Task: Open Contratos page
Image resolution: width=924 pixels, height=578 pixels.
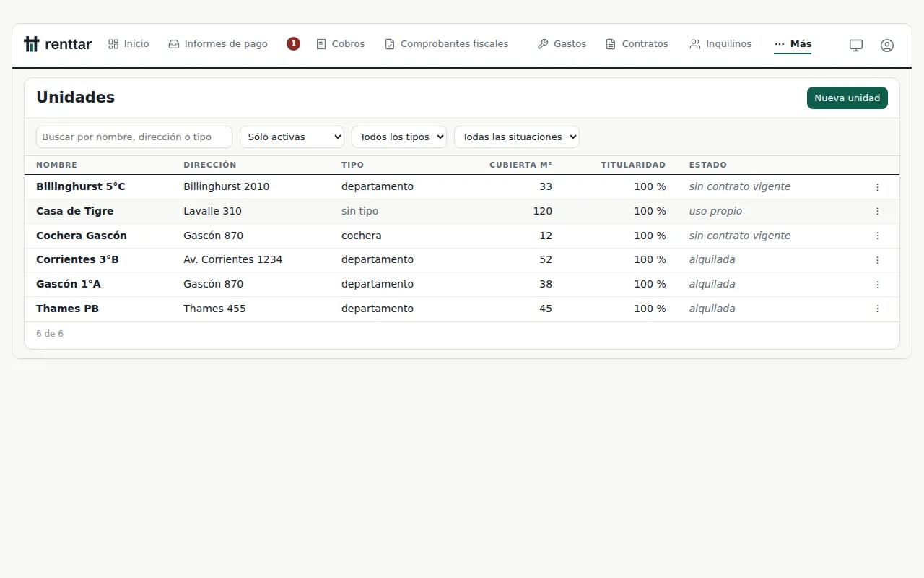Action: (637, 44)
